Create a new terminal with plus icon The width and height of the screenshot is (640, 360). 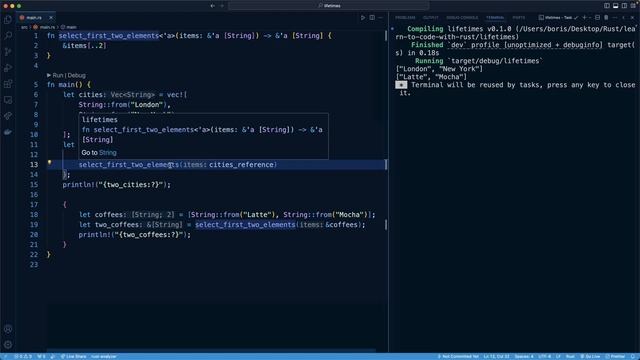(584, 18)
